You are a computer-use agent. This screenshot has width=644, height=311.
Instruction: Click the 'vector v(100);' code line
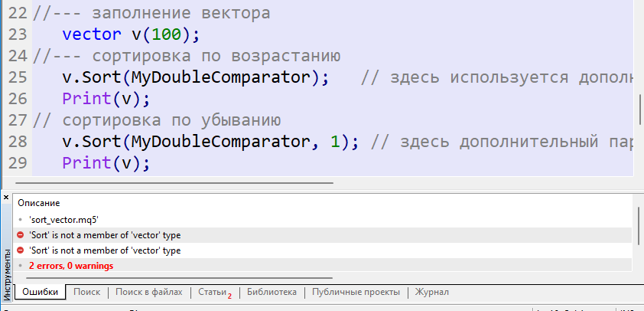click(131, 34)
